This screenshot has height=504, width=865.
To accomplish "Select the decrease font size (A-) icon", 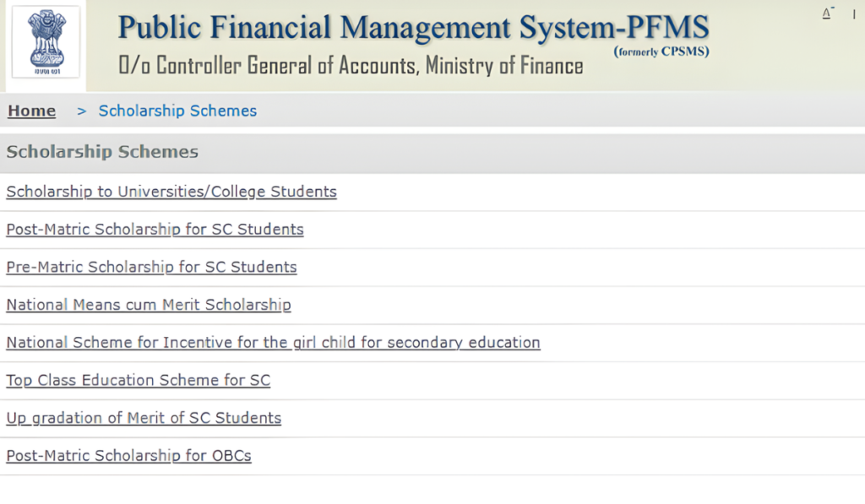I will 826,13.
